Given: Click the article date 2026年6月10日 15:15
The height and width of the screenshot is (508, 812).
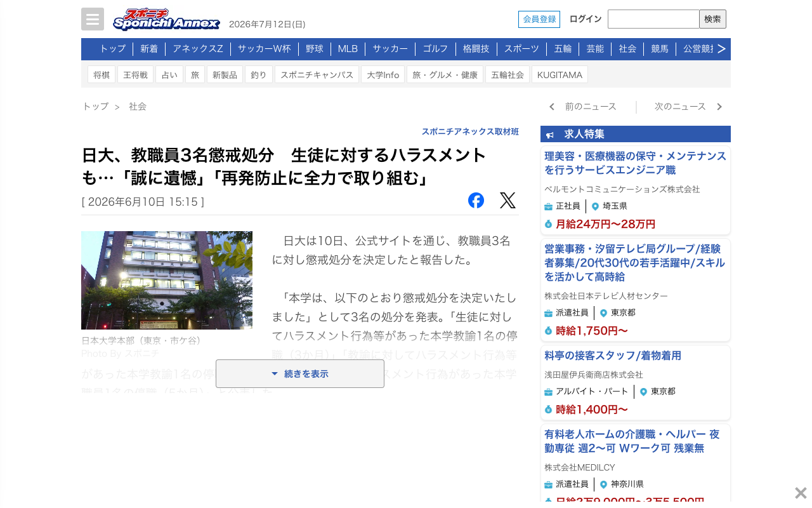Looking at the screenshot, I should pos(143,202).
